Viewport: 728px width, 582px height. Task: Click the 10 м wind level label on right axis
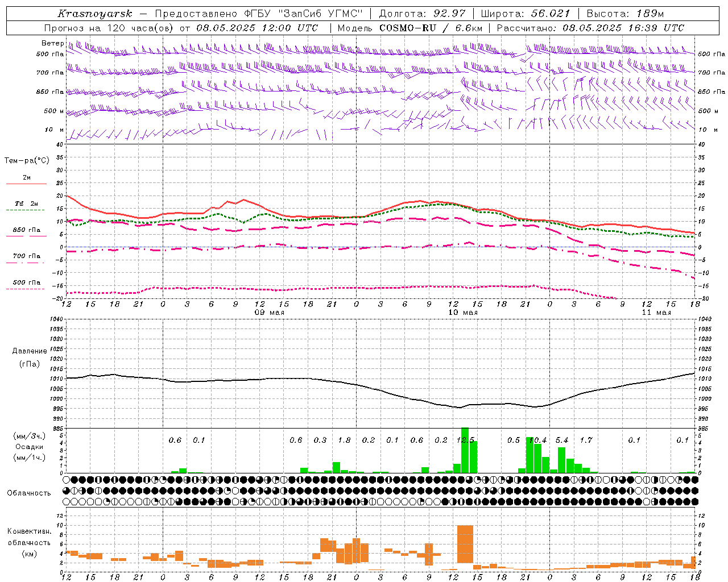[708, 130]
